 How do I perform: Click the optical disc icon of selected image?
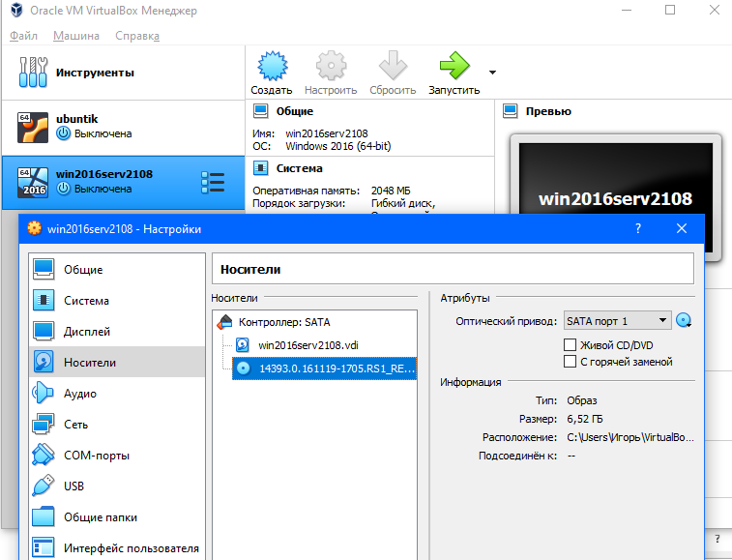pyautogui.click(x=244, y=368)
